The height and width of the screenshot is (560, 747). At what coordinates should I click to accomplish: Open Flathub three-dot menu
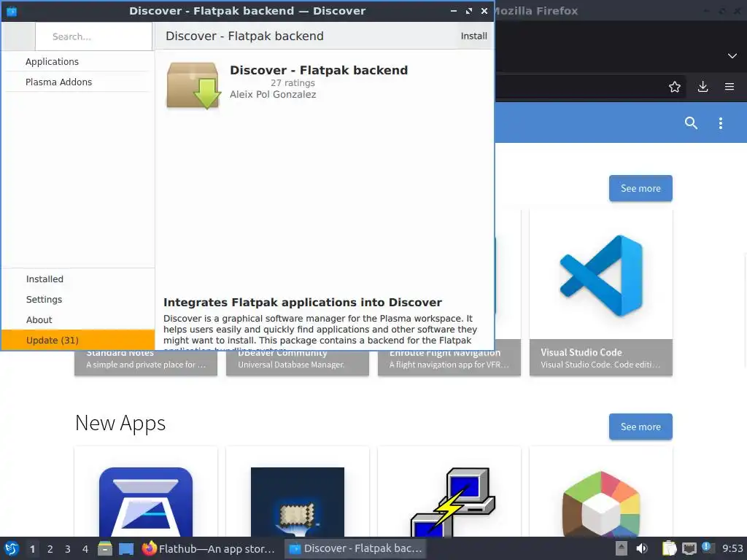click(x=720, y=122)
